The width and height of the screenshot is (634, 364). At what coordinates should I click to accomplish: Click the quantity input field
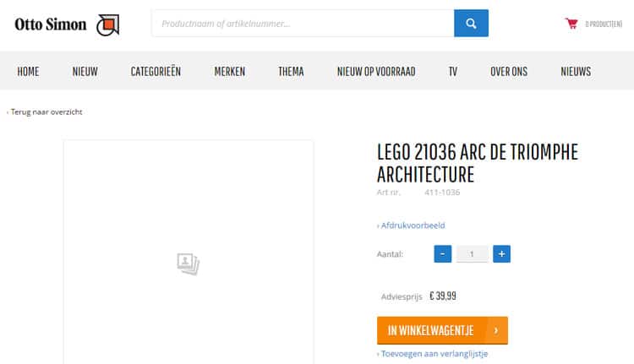pos(473,253)
